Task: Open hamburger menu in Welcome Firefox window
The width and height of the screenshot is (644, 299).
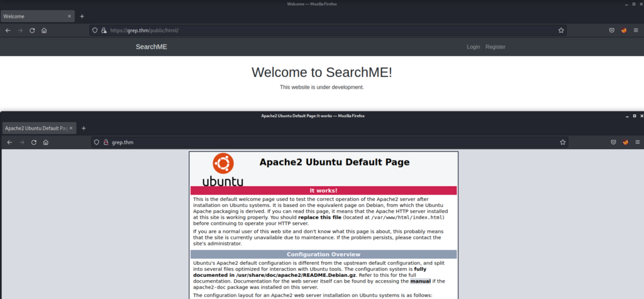Action: [636, 30]
